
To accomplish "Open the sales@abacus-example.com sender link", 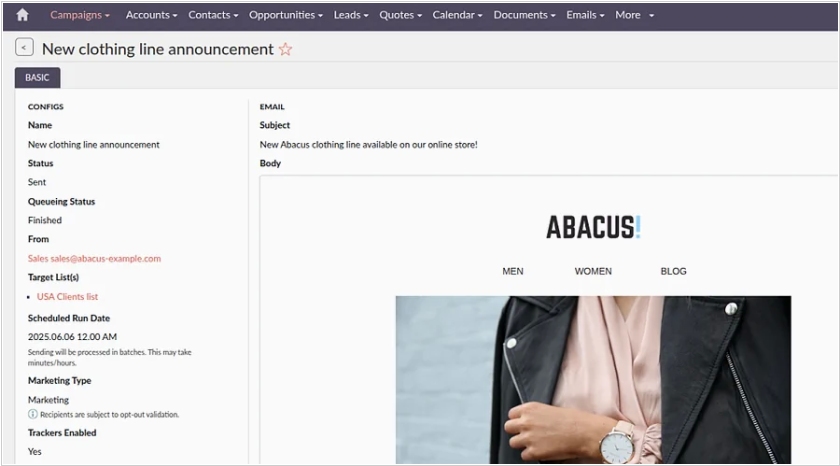I will [x=94, y=258].
